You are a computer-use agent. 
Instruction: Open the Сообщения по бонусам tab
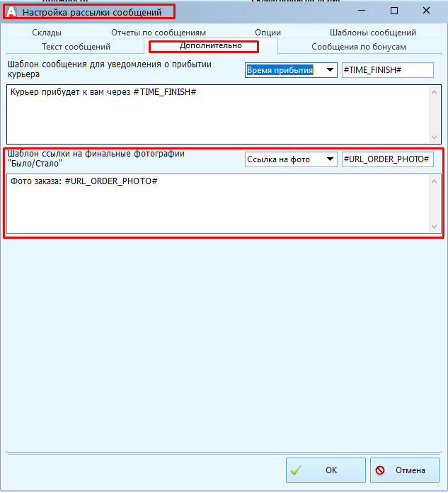(x=359, y=47)
